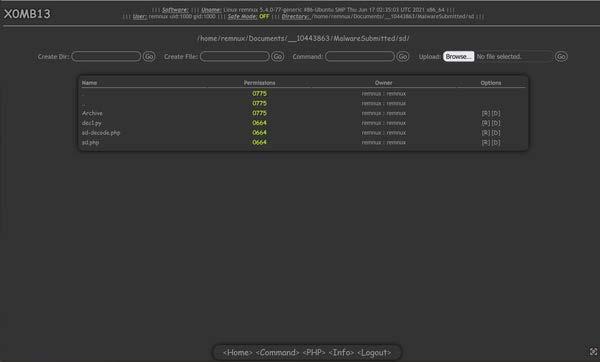
Task: Click [D] delete option for dec1.py
Action: (496, 123)
